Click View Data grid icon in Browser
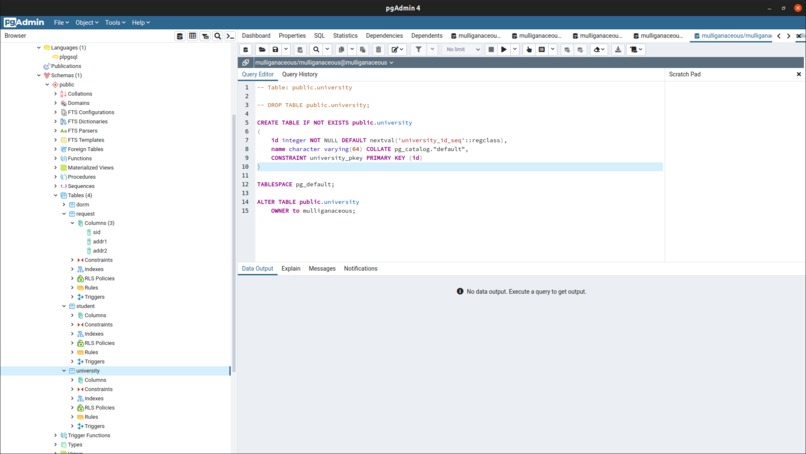Image resolution: width=806 pixels, height=454 pixels. point(193,36)
